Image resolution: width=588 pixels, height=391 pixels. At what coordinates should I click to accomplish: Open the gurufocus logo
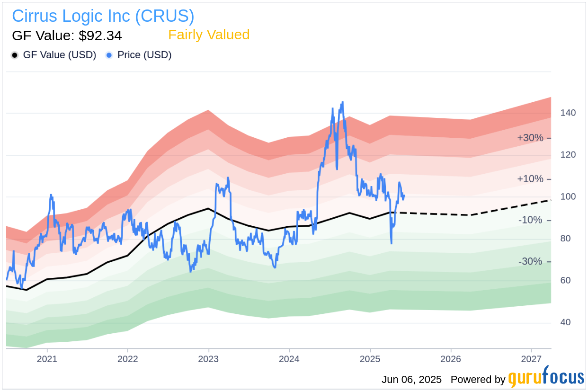(546, 377)
